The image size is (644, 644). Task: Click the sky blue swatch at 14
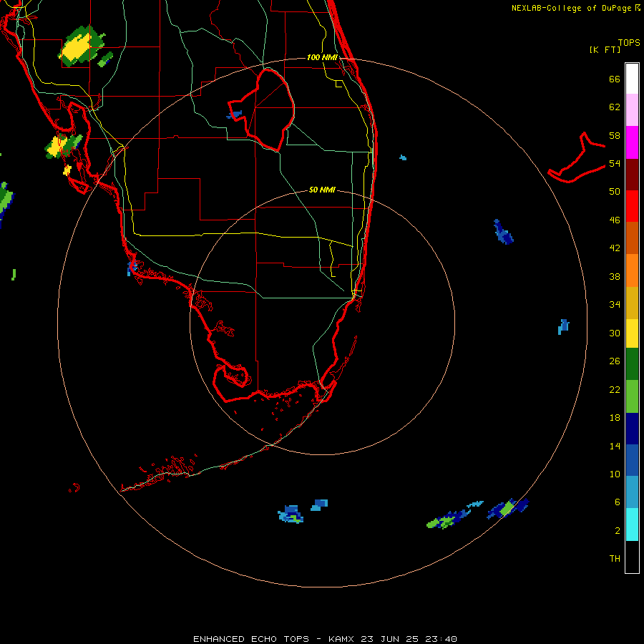click(632, 492)
